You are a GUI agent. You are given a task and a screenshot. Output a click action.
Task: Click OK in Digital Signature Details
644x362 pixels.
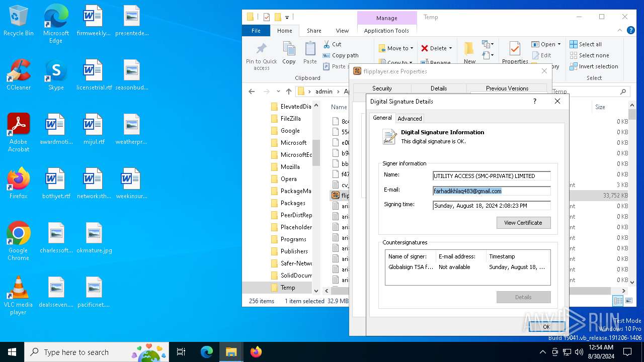point(546,327)
